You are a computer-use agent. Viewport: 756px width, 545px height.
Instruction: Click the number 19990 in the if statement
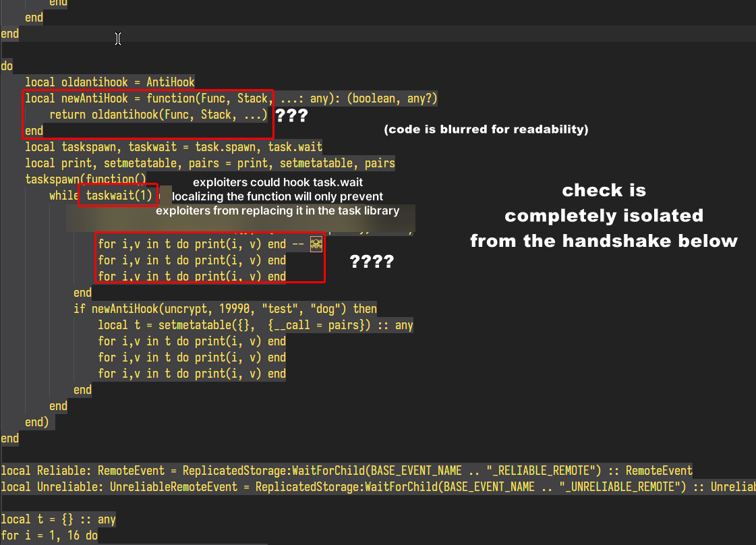[234, 309]
